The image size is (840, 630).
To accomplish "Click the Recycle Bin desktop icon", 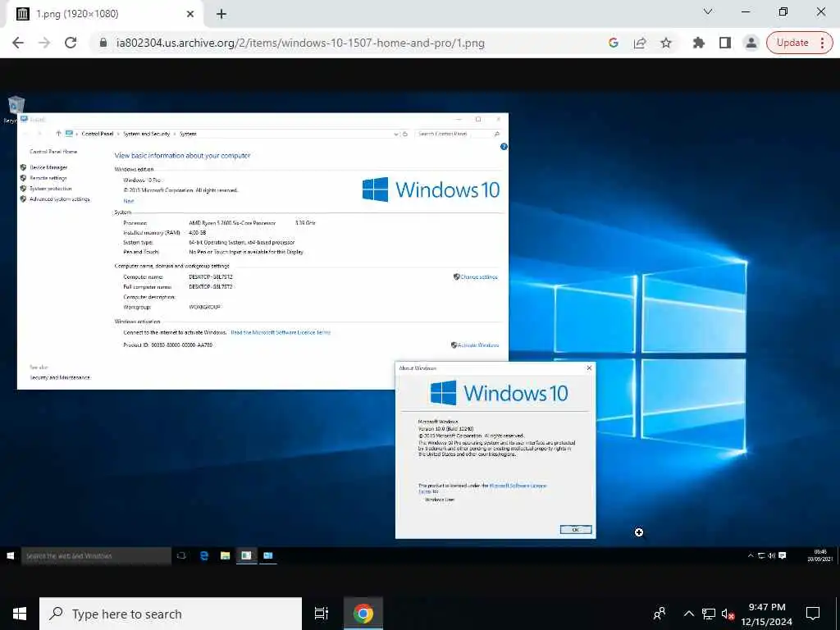I will pyautogui.click(x=15, y=109).
